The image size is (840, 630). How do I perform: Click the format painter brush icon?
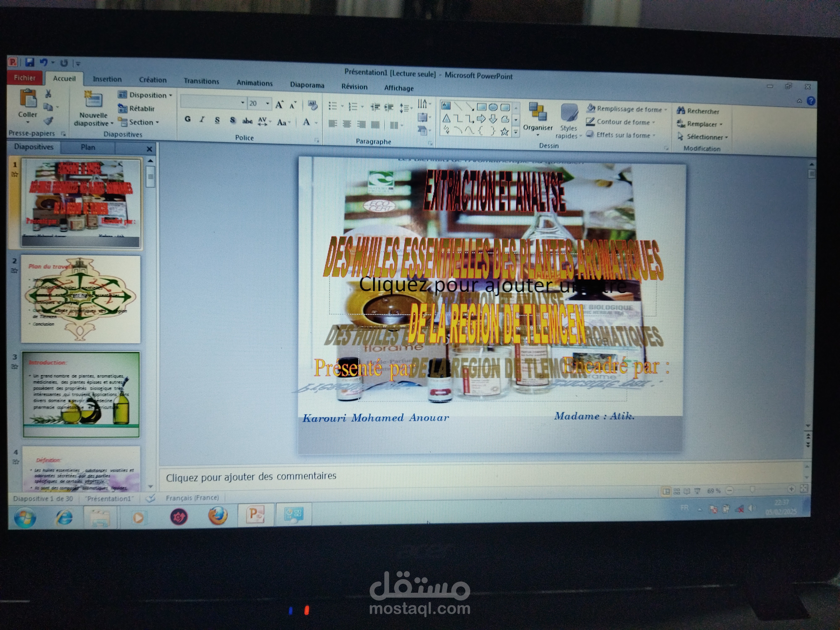click(48, 121)
